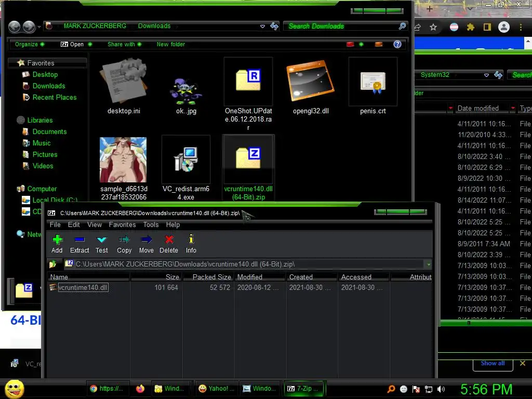Click the Move tool in 7-Zip

[x=146, y=244]
